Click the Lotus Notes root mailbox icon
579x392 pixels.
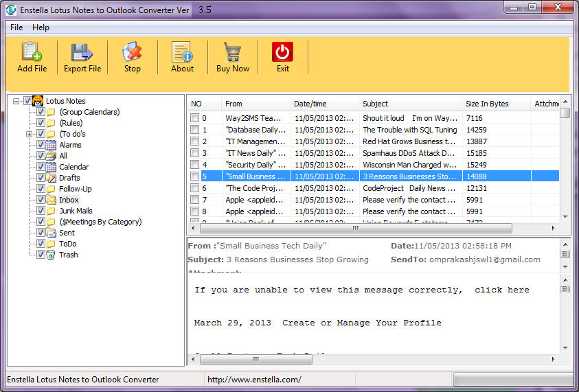[38, 101]
